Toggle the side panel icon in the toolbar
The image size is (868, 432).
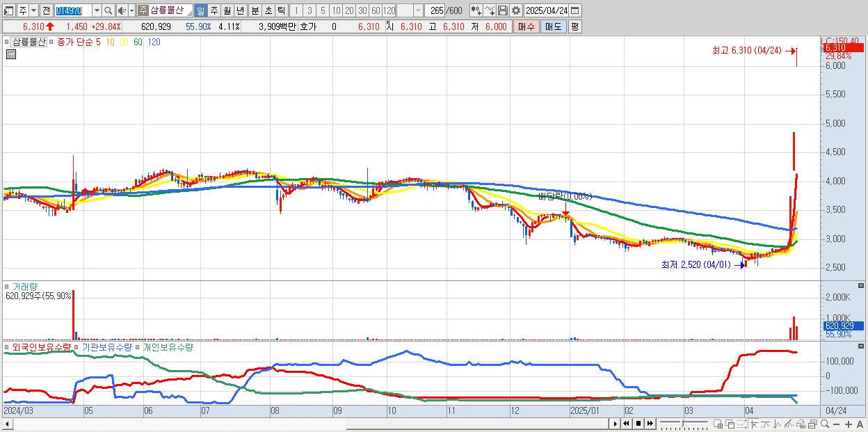(9, 10)
